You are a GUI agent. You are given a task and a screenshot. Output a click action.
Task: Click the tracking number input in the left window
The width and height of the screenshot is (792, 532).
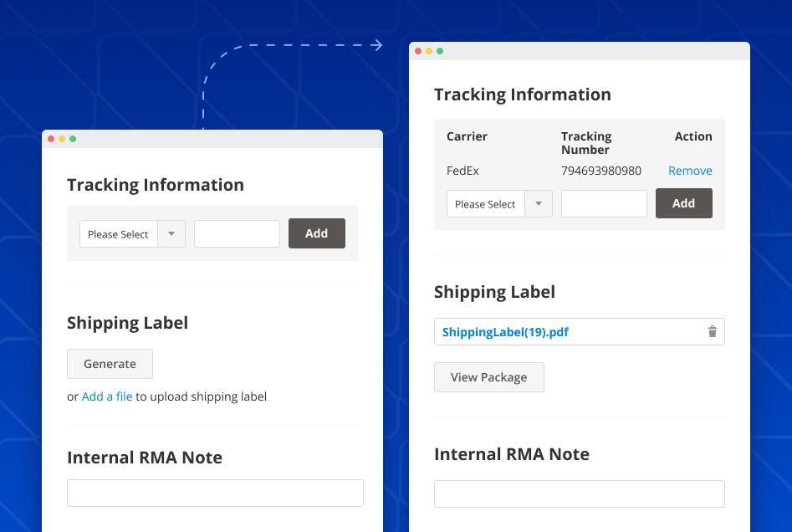tap(237, 233)
